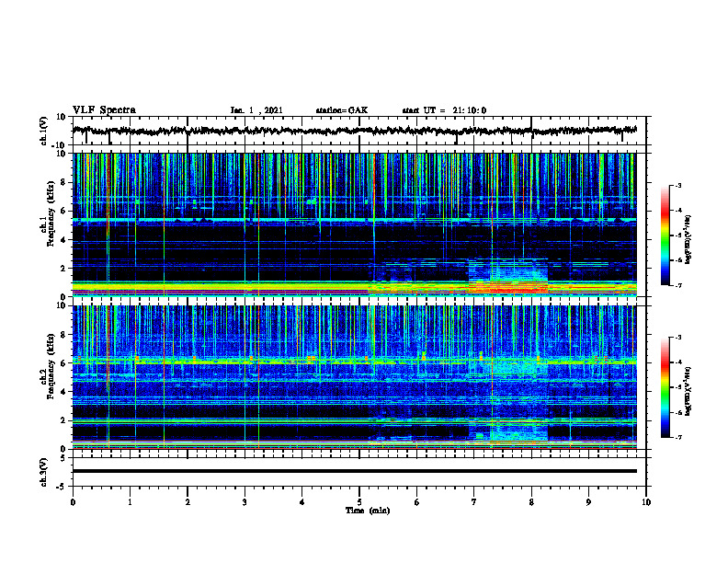Click the "3" tick on the Time axis
Image resolution: width=728 pixels, height=563 pixels.
click(245, 502)
